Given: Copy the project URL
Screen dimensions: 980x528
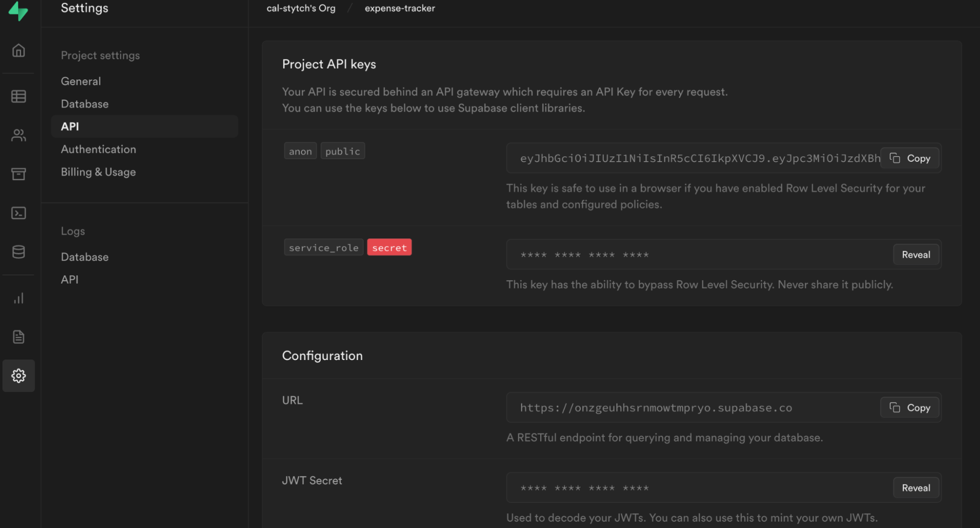Looking at the screenshot, I should click(910, 408).
